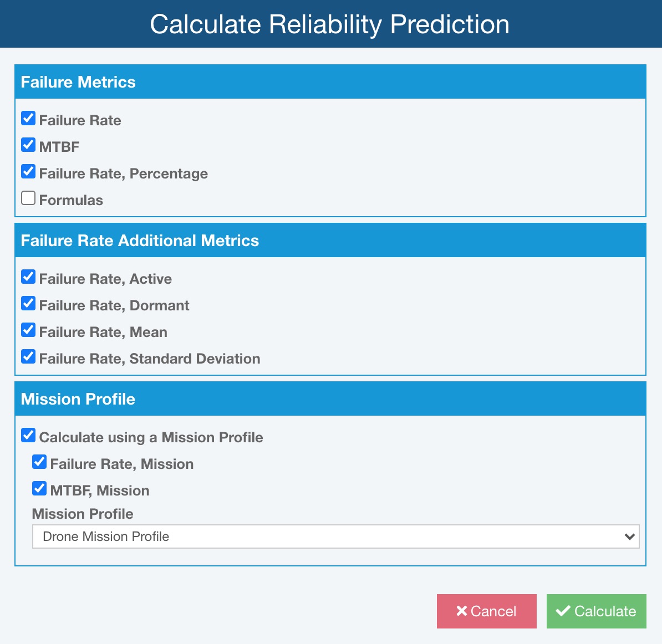The image size is (662, 644).
Task: Click the chevron on Mission Profile dropdown
Action: (629, 536)
